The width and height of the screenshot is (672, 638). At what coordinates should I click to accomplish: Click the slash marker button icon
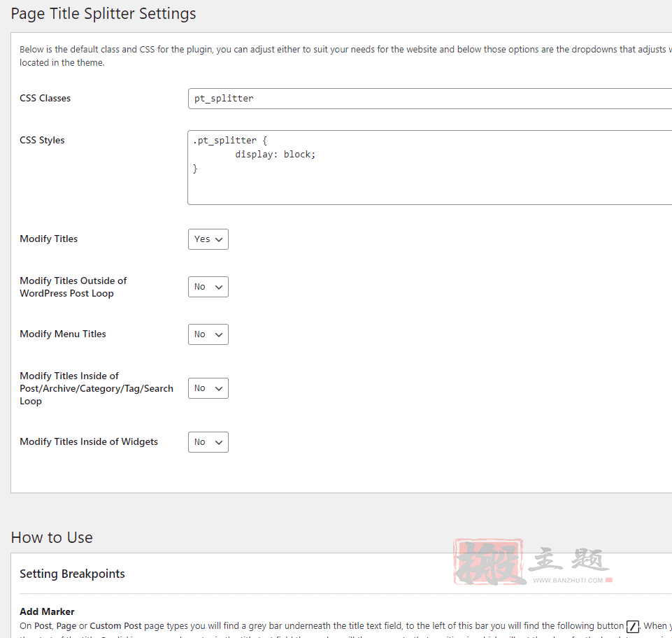[x=633, y=626]
